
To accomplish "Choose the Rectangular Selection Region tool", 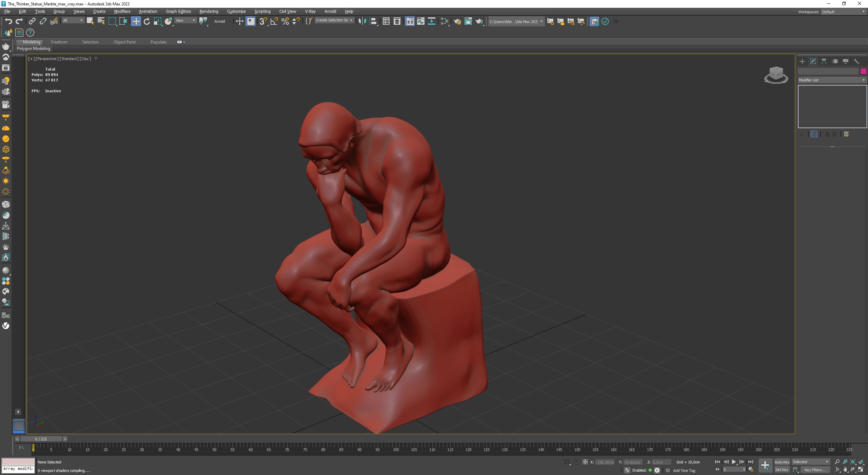I will (x=112, y=21).
